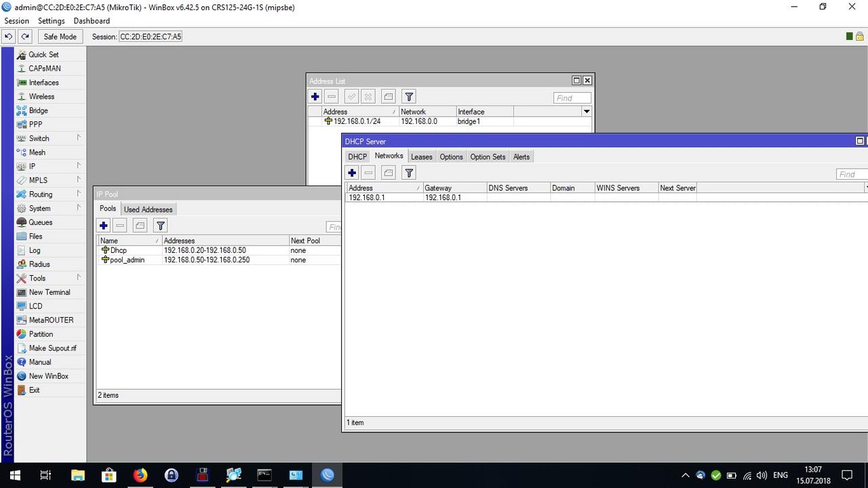
Task: Open MetaROUTER in sidebar
Action: pos(51,320)
